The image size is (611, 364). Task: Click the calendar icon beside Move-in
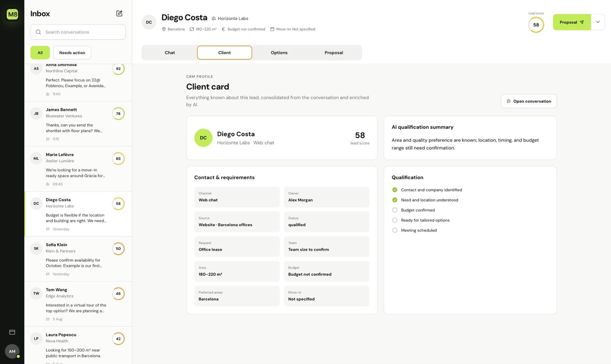(x=272, y=29)
